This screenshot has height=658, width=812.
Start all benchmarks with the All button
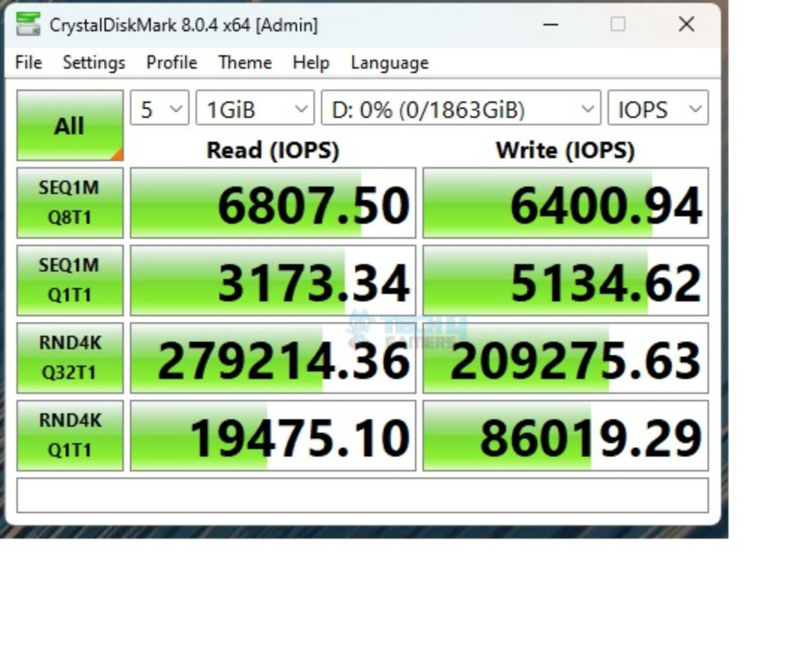pos(70,126)
